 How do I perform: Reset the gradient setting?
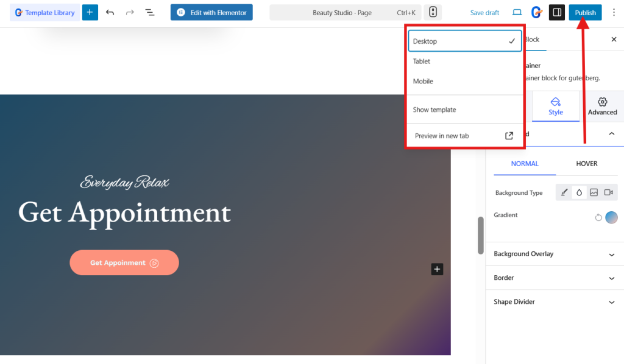(x=598, y=217)
